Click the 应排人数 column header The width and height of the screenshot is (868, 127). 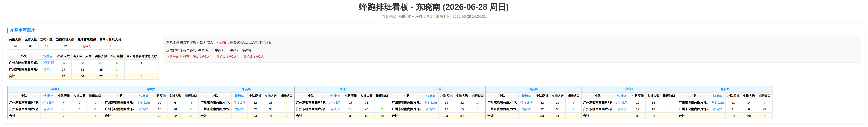31,40
